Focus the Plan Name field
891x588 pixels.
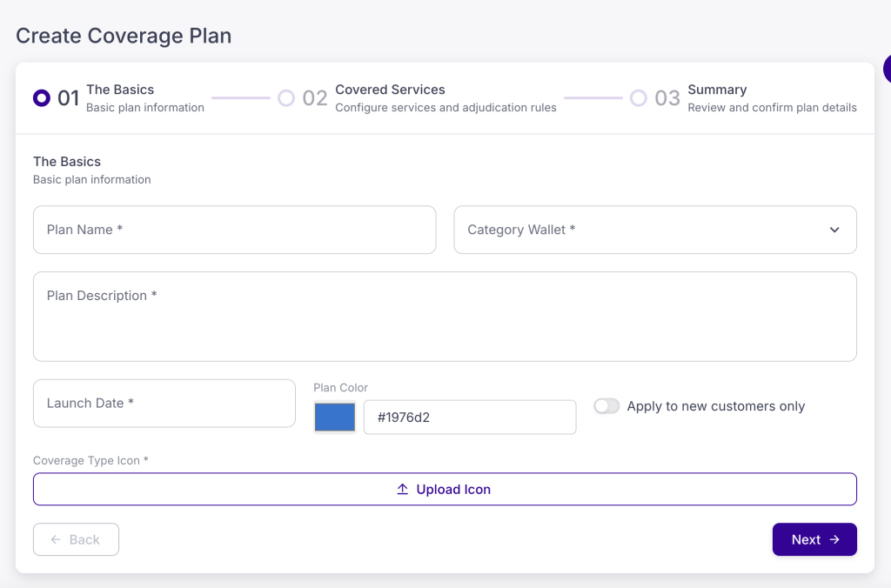coord(234,230)
